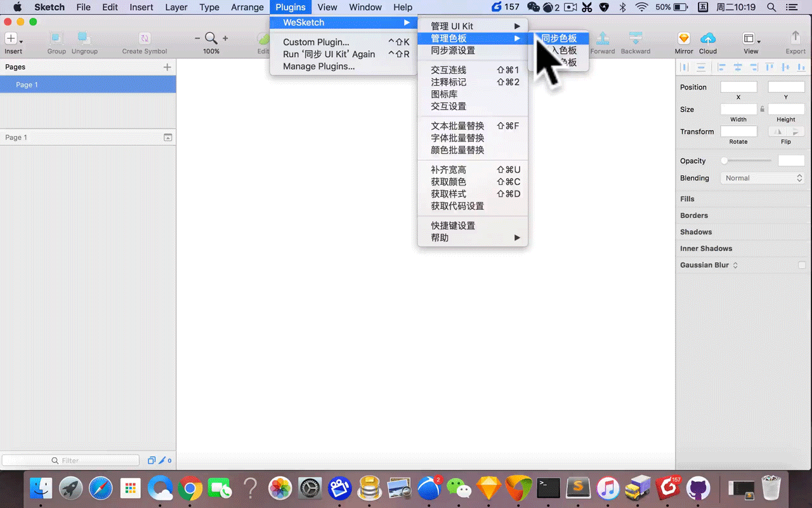
Task: Expand the WeSketch submenu
Action: 343,23
